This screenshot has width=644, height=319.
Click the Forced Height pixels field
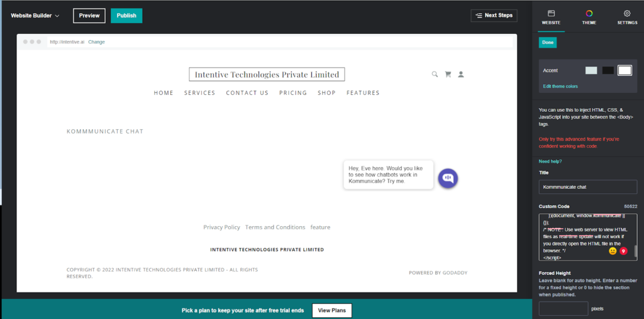coord(563,309)
